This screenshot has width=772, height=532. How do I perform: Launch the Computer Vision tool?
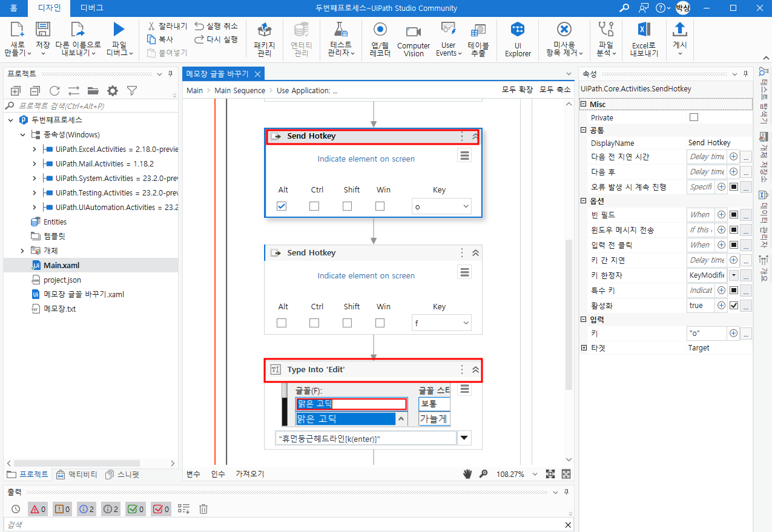[414, 40]
